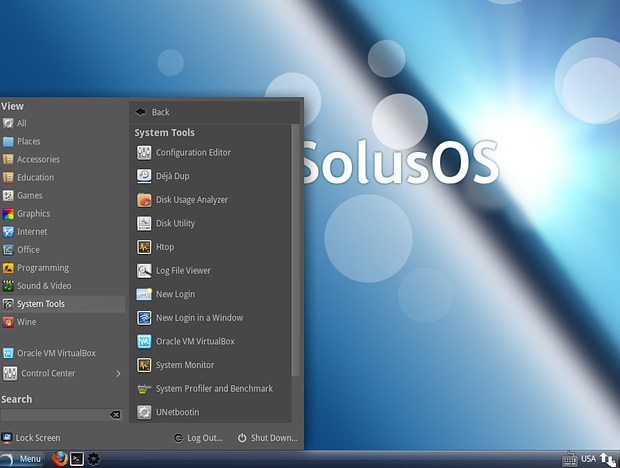Click the USA keyboard layout indicator
620x468 pixels.
(x=588, y=459)
